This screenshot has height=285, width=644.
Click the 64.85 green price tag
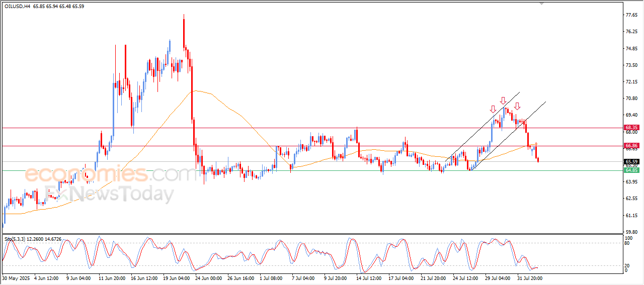(631, 170)
